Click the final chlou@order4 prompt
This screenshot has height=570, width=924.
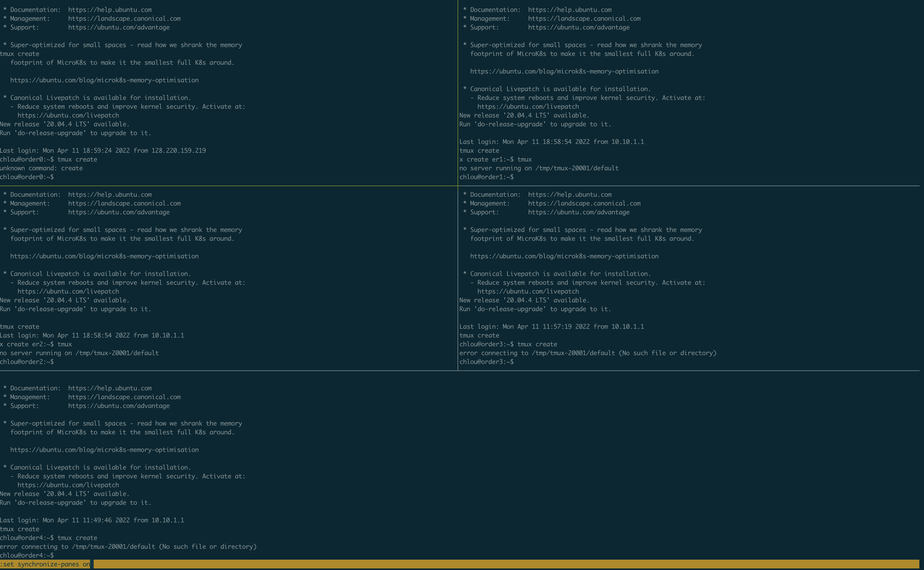[x=27, y=555]
